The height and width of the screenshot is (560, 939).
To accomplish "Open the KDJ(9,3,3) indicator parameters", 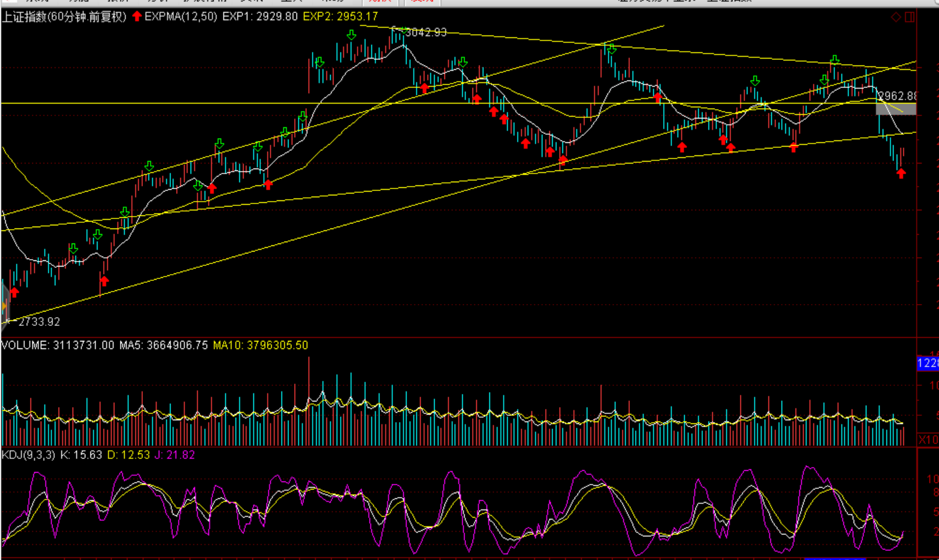I will [x=28, y=455].
